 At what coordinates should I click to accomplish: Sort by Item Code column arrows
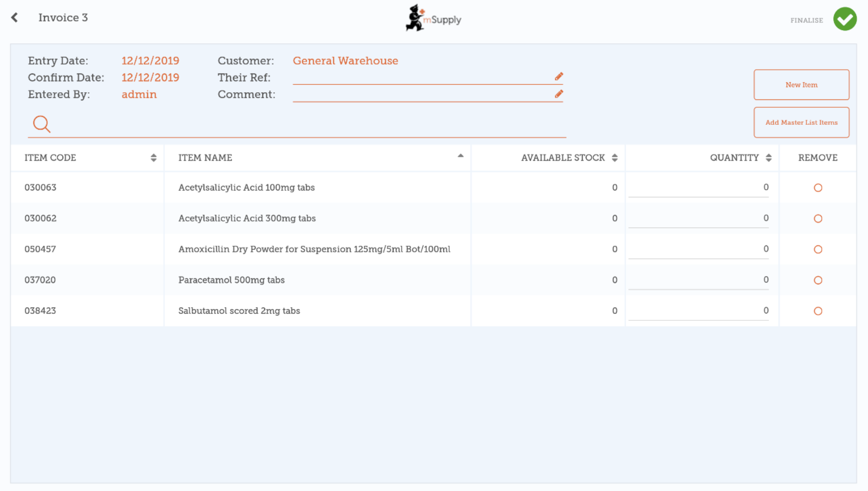(153, 158)
